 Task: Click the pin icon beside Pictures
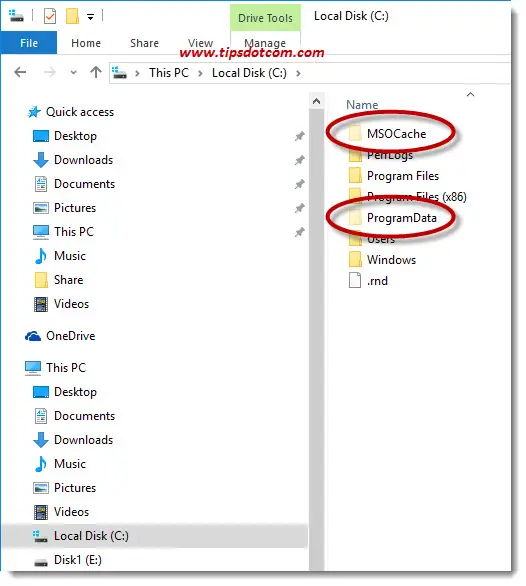pyautogui.click(x=299, y=208)
